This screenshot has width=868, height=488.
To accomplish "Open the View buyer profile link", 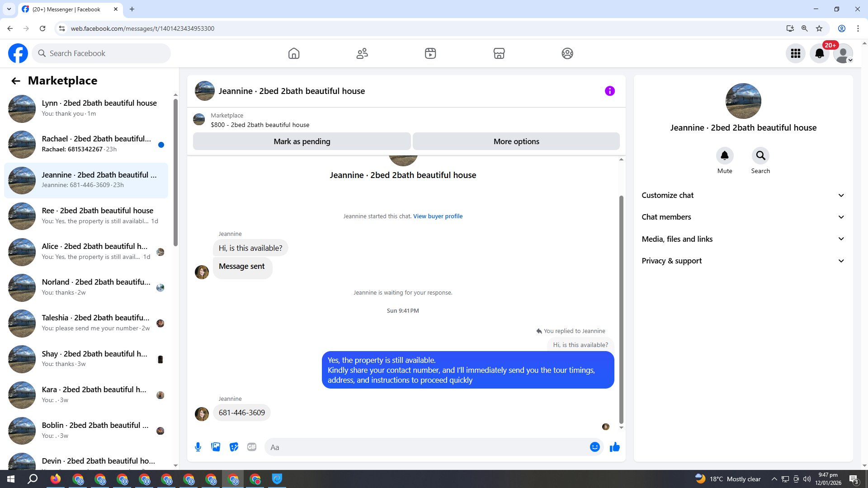I will [x=438, y=216].
